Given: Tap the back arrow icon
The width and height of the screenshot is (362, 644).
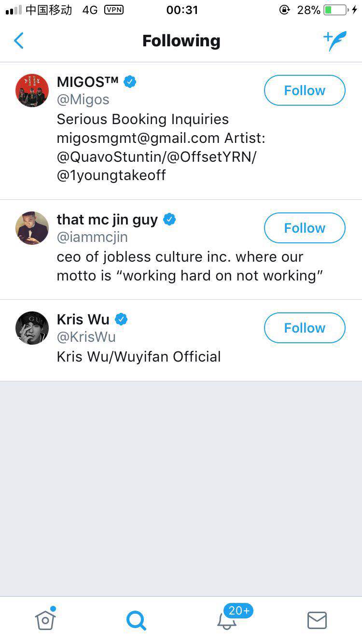Looking at the screenshot, I should coord(19,41).
